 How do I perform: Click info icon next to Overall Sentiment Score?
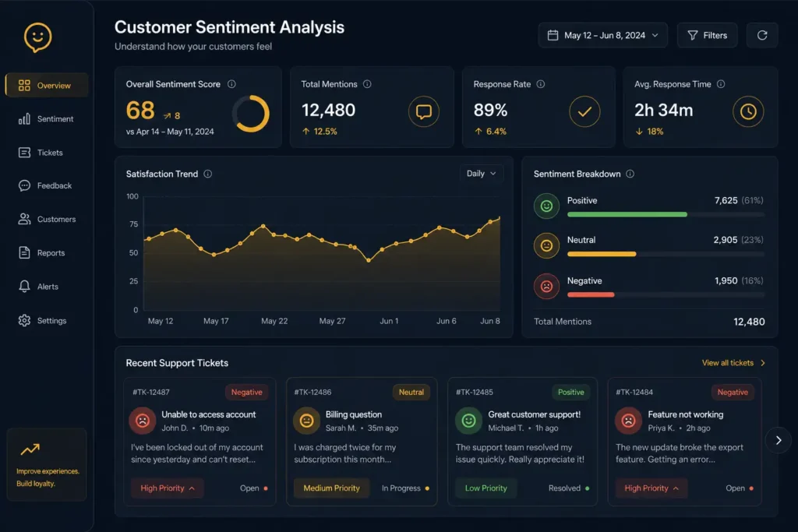pos(231,84)
